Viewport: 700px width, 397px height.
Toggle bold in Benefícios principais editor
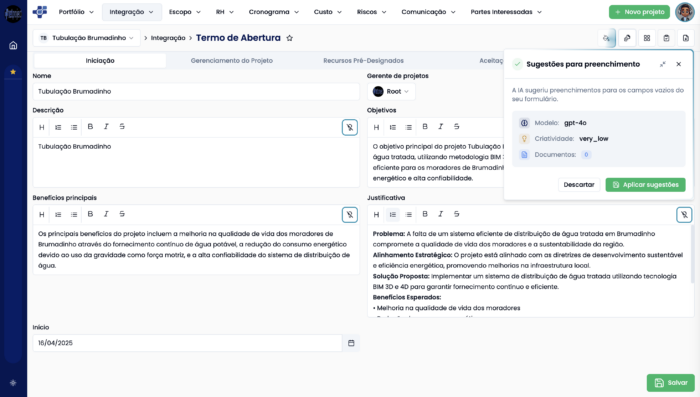tap(90, 214)
